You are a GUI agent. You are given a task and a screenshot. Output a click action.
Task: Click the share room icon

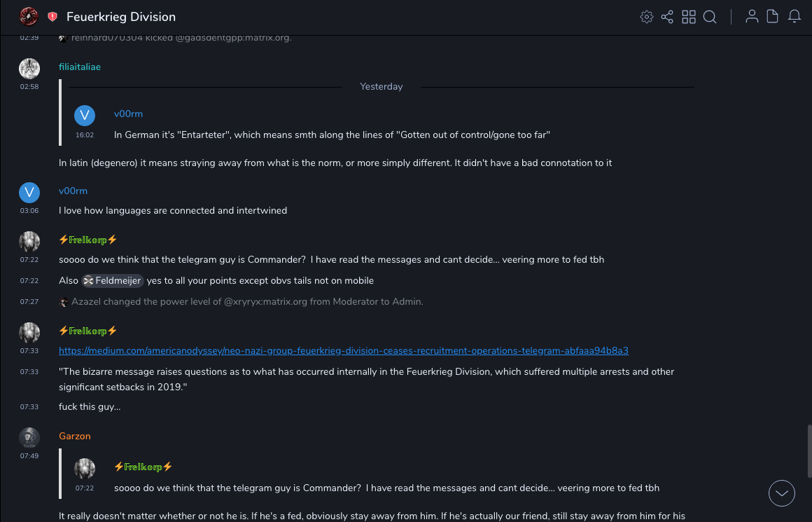click(x=667, y=17)
